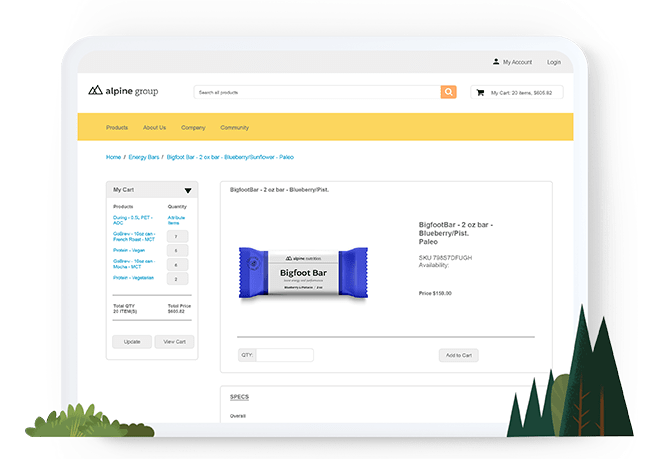Click the orange search magnifier button
The width and height of the screenshot is (650, 459).
click(x=449, y=92)
